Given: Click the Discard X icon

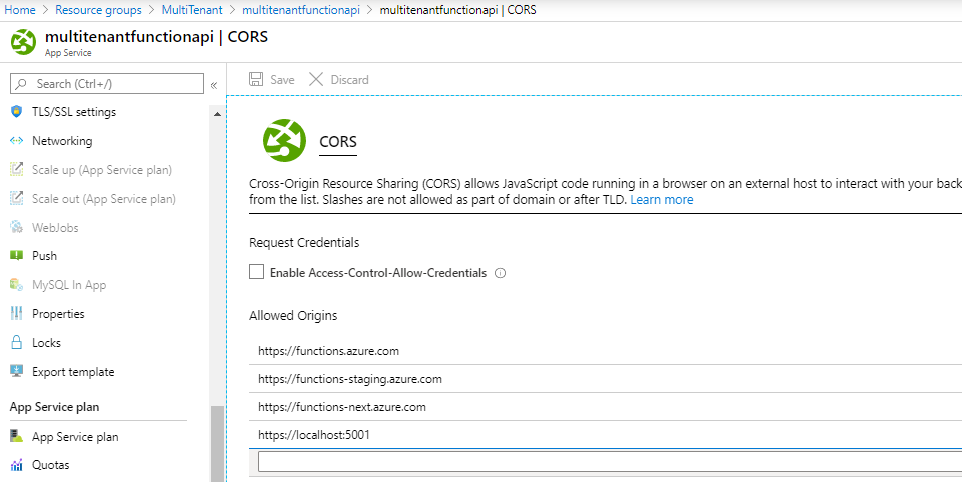Looking at the screenshot, I should 316,79.
